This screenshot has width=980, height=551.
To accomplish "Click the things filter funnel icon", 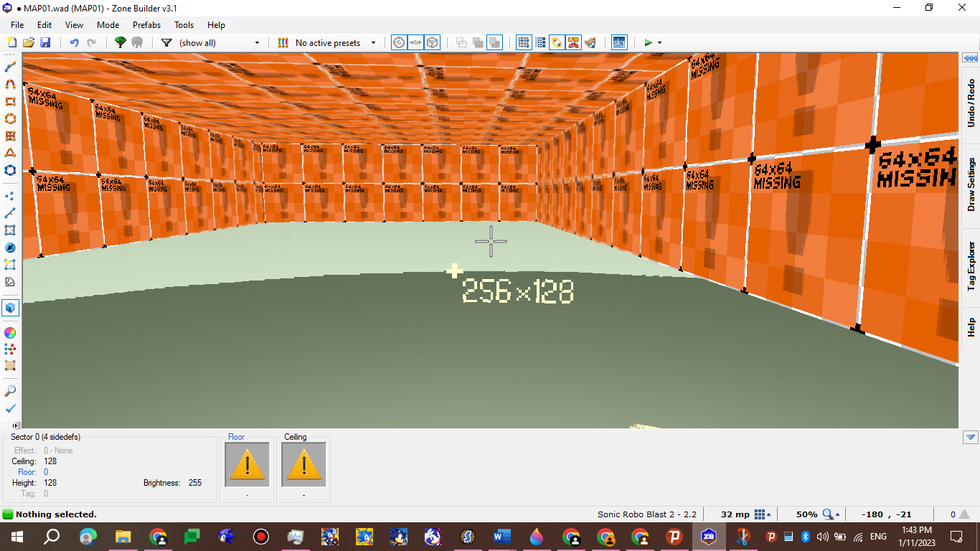I will pos(166,42).
